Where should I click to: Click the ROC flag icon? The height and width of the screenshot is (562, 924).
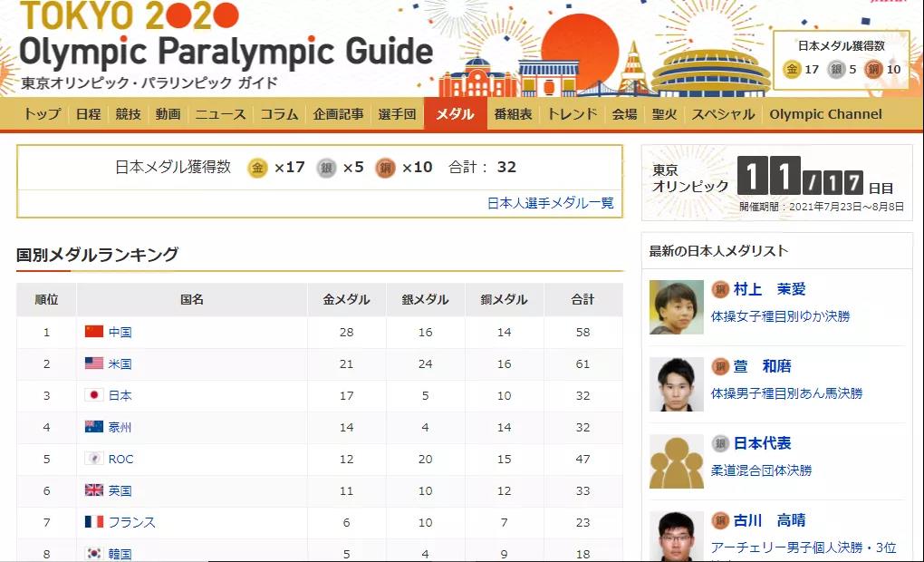click(93, 458)
